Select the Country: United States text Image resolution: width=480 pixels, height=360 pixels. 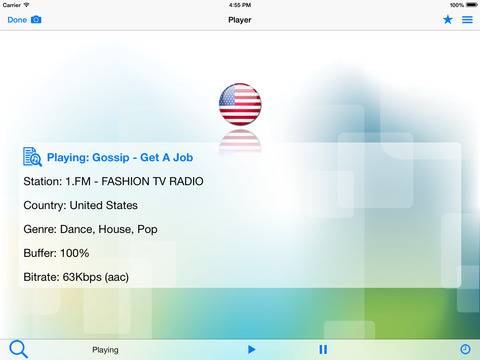[x=80, y=205]
